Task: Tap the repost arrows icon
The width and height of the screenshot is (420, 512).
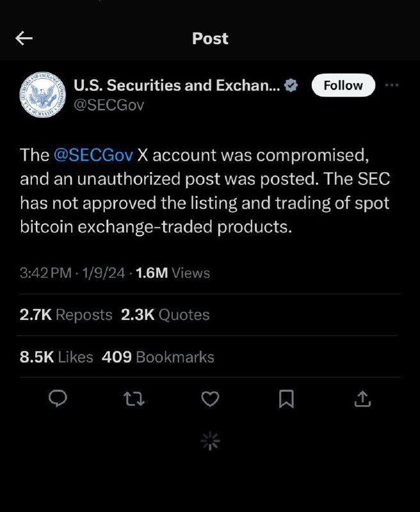Action: (134, 399)
